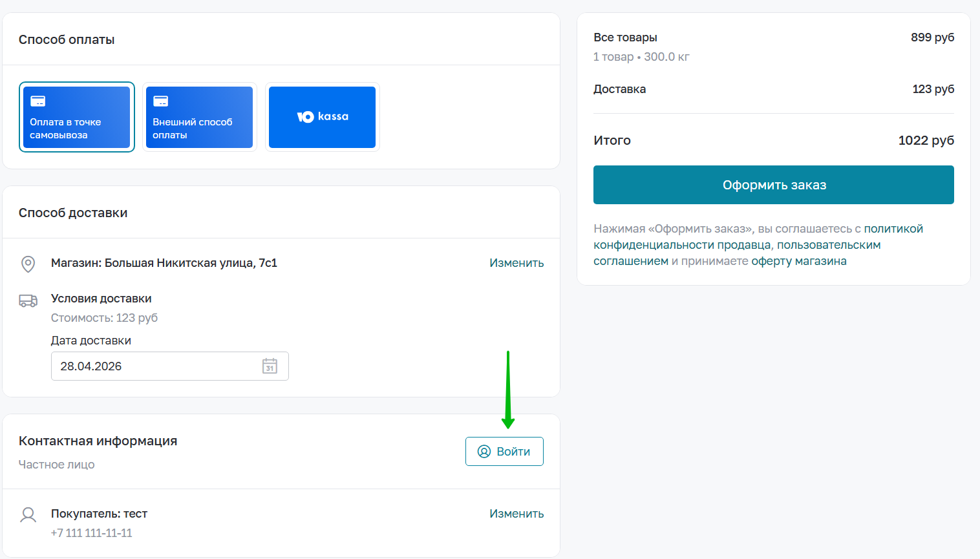Click "Изменить" next to the store address

tap(516, 263)
